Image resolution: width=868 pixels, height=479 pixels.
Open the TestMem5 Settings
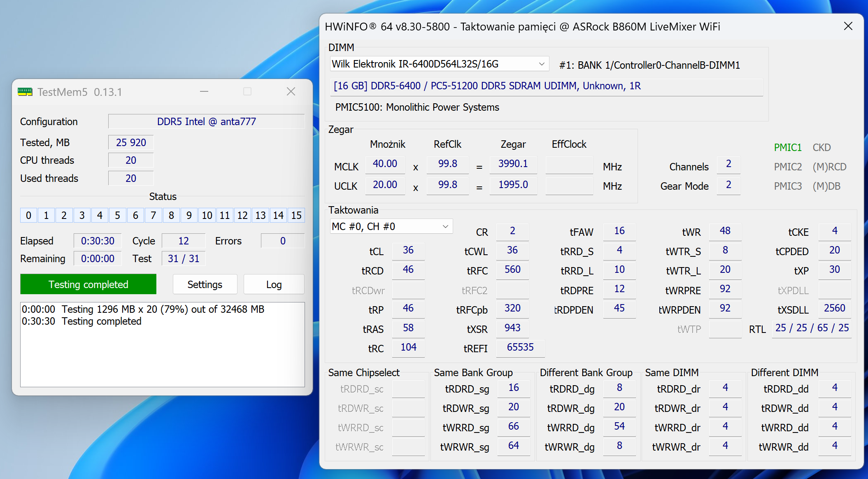[x=205, y=284]
